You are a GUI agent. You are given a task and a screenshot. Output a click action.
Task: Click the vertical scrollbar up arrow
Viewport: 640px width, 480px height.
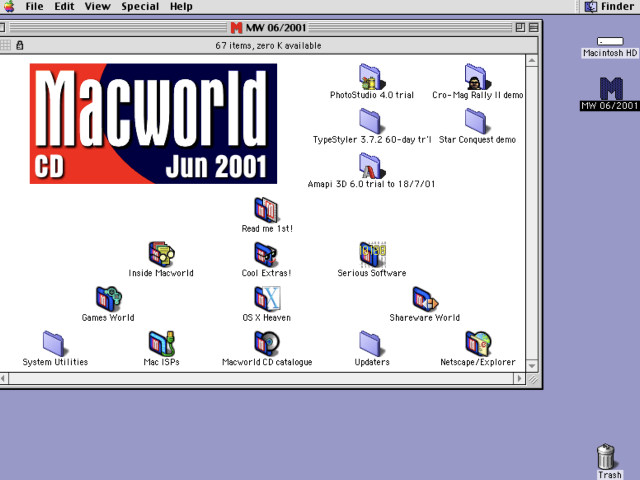[x=531, y=61]
